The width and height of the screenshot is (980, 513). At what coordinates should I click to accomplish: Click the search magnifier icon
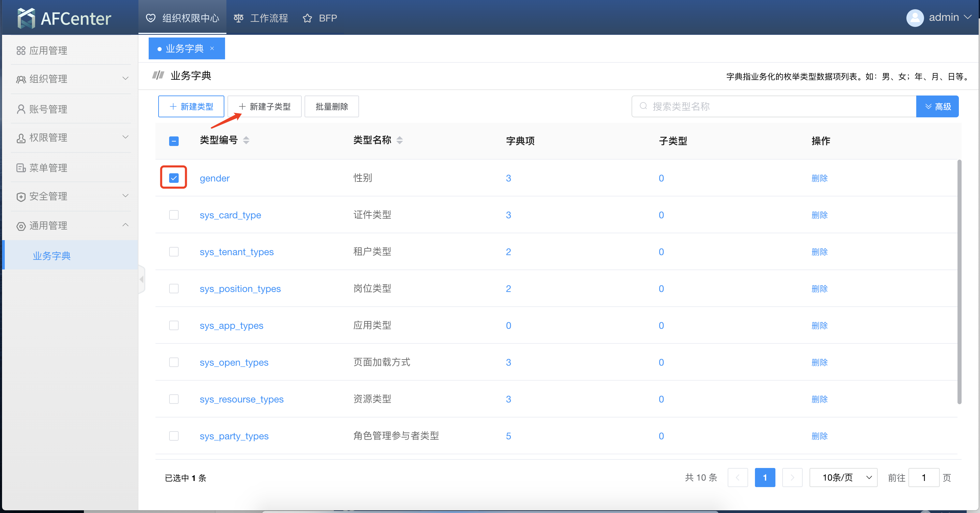[643, 106]
